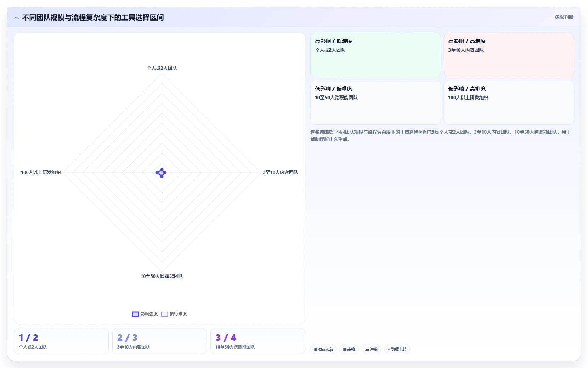Click the Chart.js tag chip

coord(323,349)
